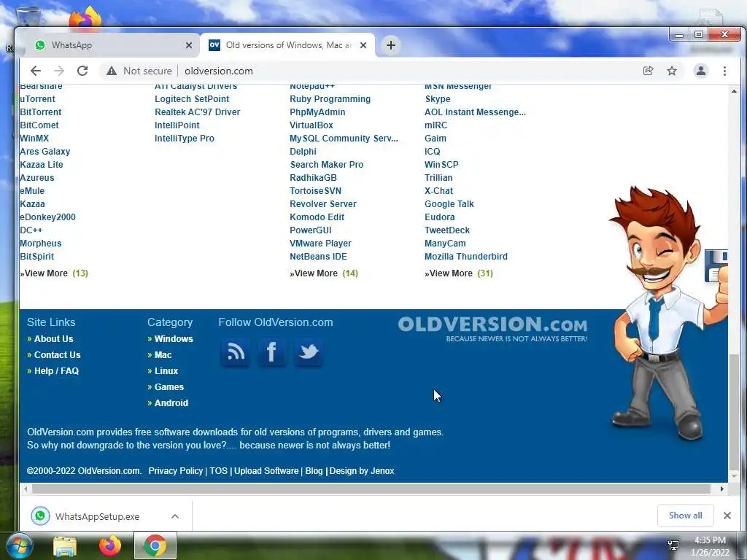Open the Firefox desktop shortcut
The width and height of the screenshot is (747, 560).
[x=86, y=18]
